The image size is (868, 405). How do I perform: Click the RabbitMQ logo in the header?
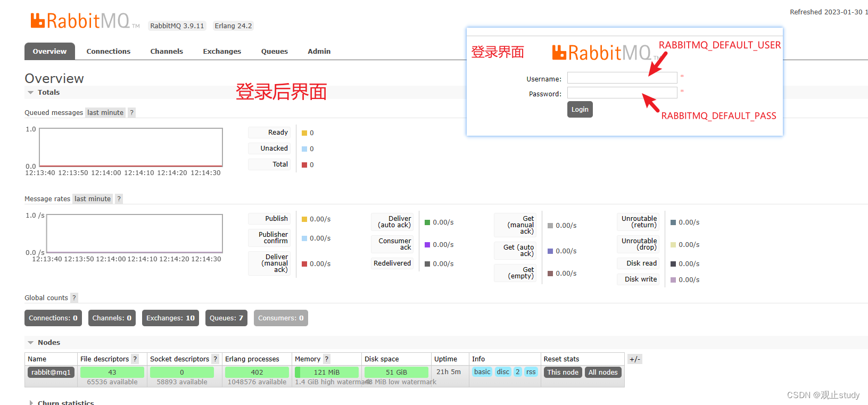point(85,21)
